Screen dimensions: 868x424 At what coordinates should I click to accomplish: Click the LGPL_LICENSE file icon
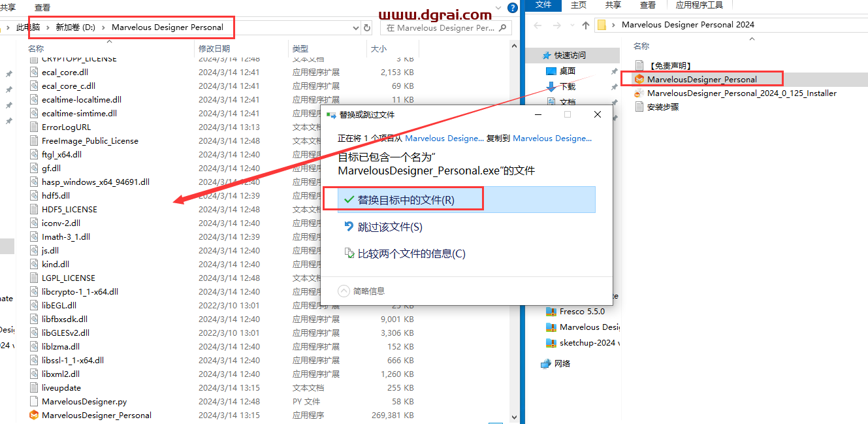(x=34, y=278)
